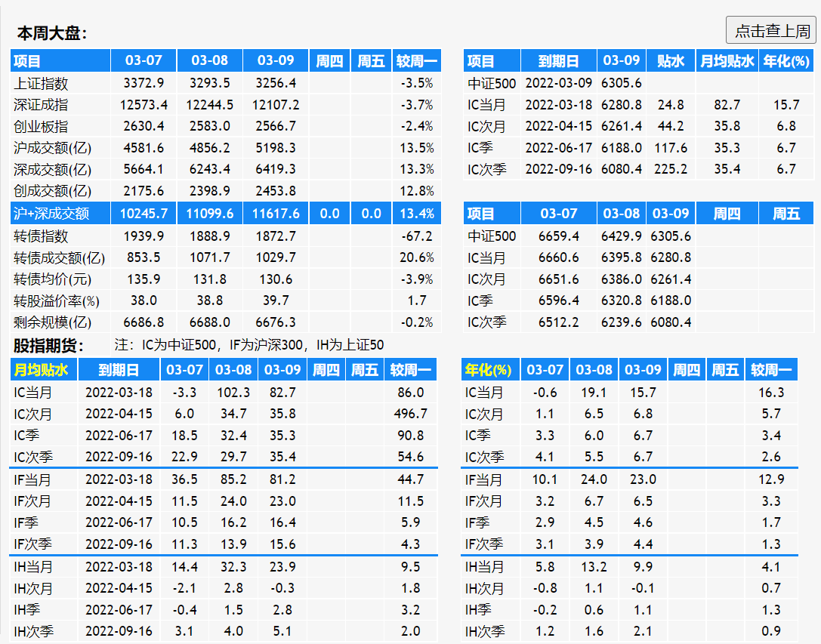The image size is (821, 644).
Task: Click the 6320.8 value for IC季
Action: 622,300
